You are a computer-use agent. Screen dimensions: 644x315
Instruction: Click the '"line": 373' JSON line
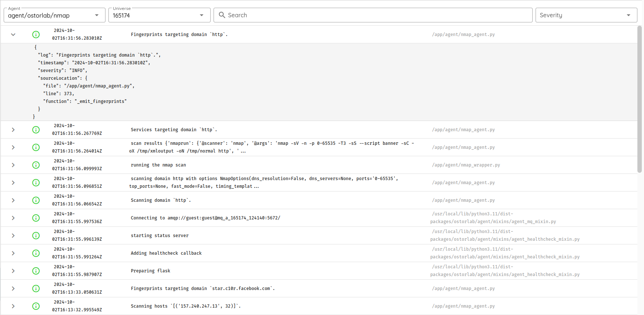[58, 94]
